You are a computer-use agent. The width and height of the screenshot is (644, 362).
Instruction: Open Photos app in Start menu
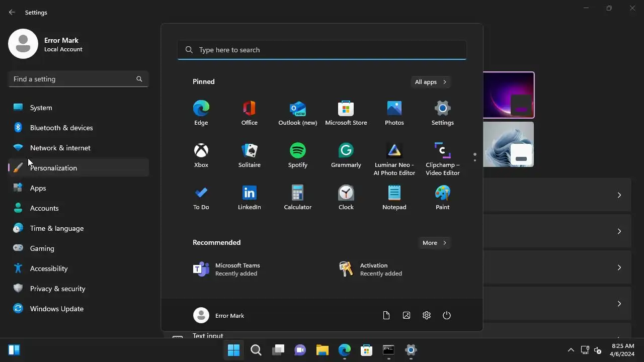[394, 113]
